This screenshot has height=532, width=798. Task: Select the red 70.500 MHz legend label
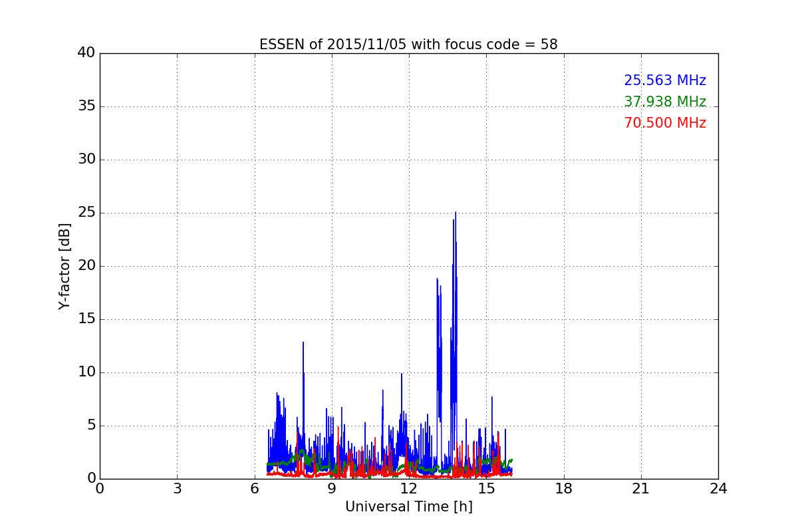click(x=665, y=123)
